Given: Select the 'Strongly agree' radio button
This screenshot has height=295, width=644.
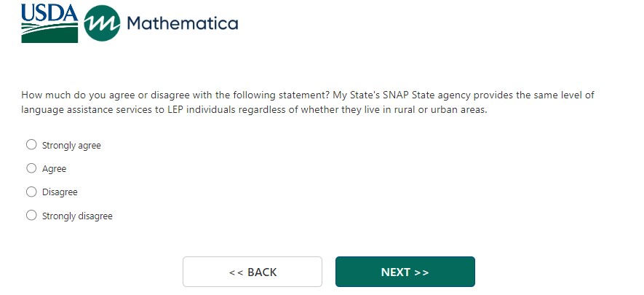Looking at the screenshot, I should (x=31, y=145).
